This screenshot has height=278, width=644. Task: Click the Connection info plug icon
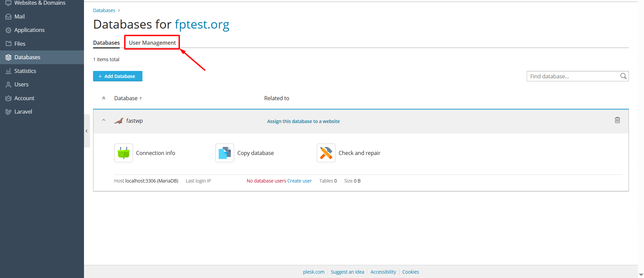(123, 153)
